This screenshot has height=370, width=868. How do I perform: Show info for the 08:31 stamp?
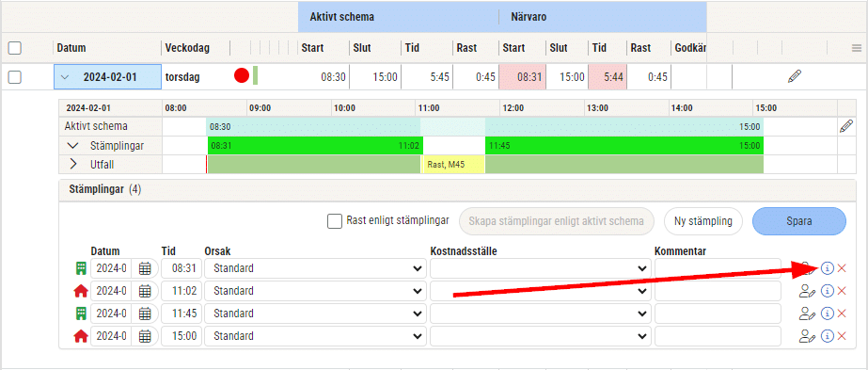[x=827, y=268]
